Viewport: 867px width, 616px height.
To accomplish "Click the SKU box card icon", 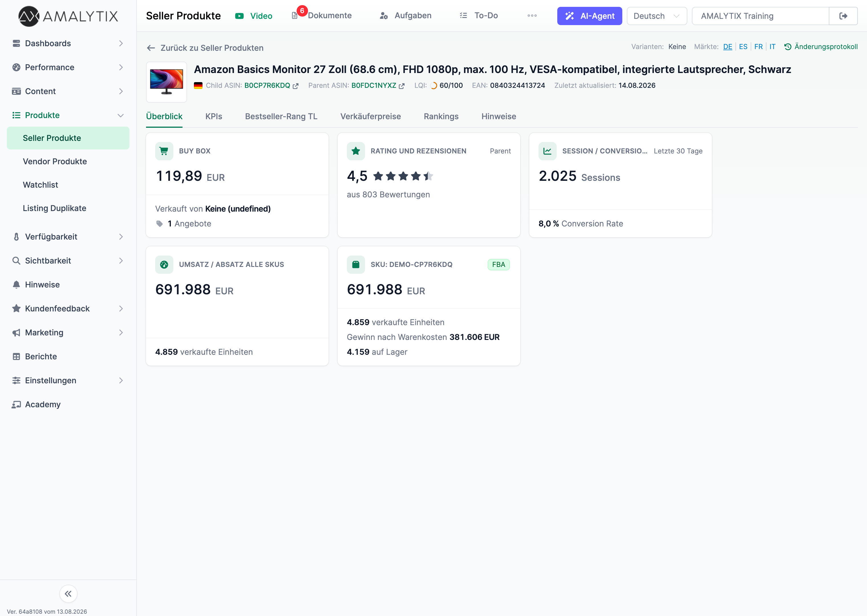I will [x=356, y=264].
